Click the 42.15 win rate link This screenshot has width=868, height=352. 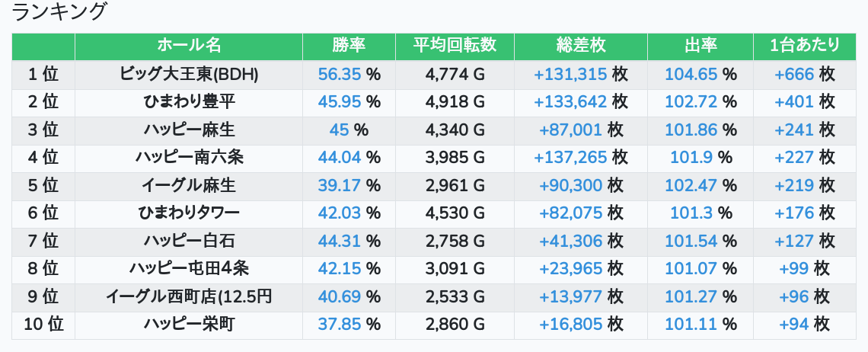[340, 269]
